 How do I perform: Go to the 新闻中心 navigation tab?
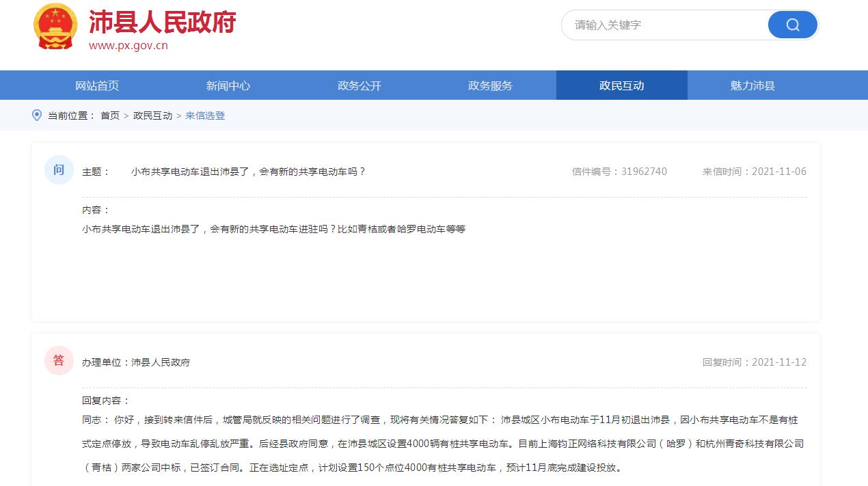click(228, 85)
